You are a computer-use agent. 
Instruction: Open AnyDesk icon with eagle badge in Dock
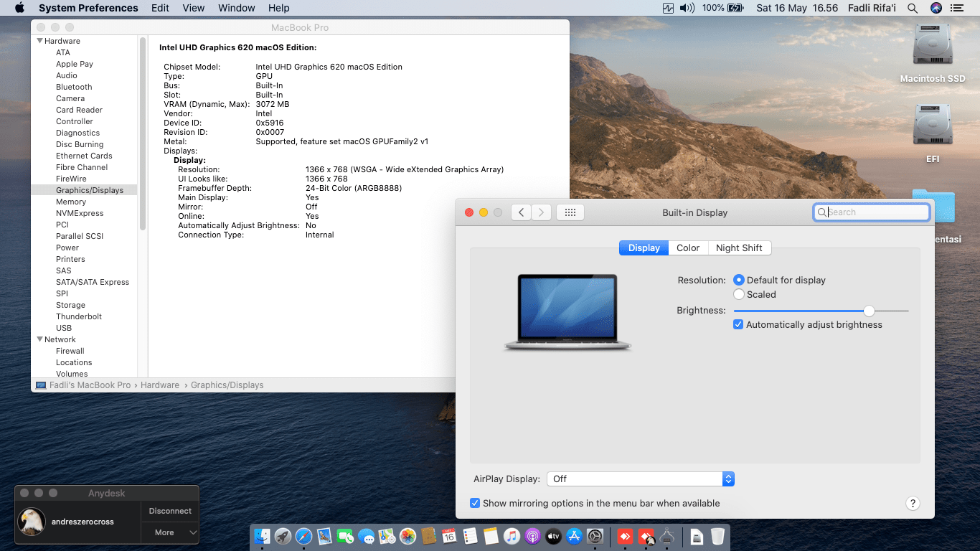(646, 536)
